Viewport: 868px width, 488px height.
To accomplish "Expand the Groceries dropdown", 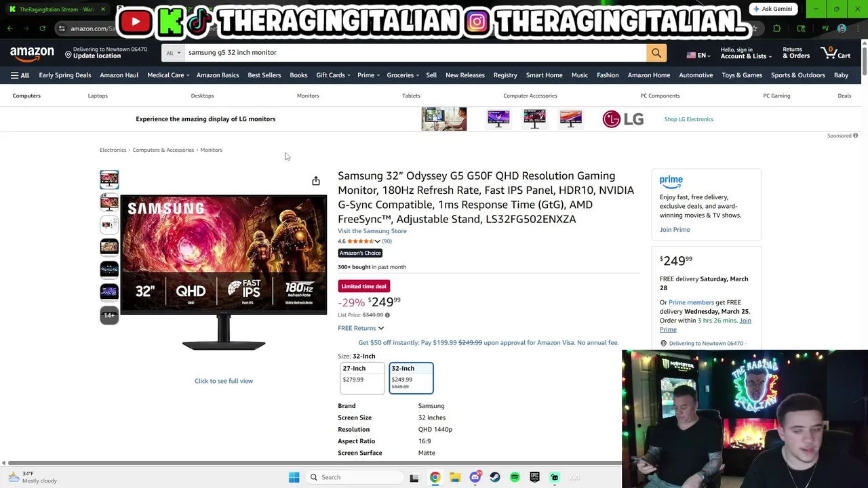I will tap(403, 75).
